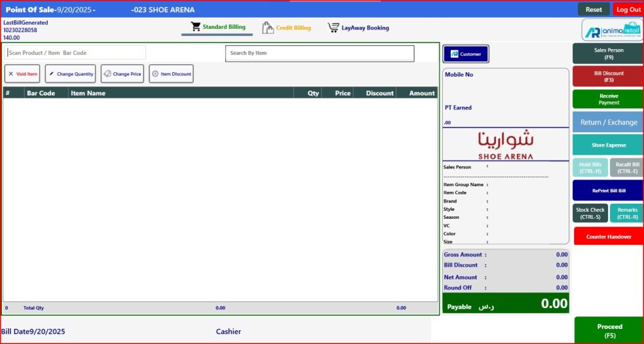Click the tag icon on Change Price
This screenshot has width=644, height=344.
pos(107,74)
